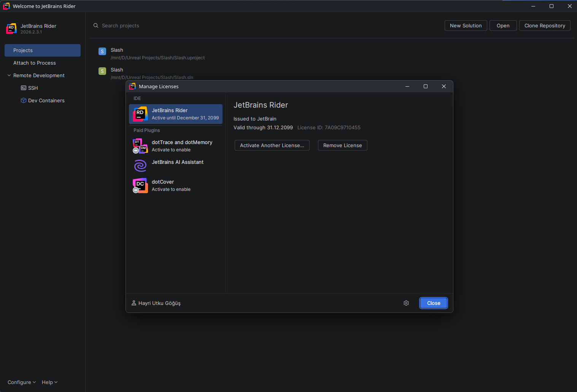Click the New Solution button
Image resolution: width=577 pixels, height=392 pixels.
pos(466,25)
